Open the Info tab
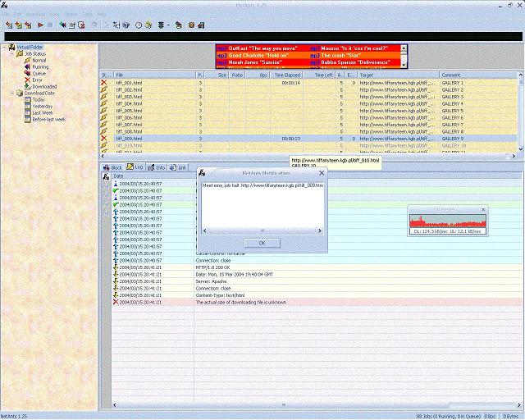Screen dimensions: 525x420 [x=157, y=167]
